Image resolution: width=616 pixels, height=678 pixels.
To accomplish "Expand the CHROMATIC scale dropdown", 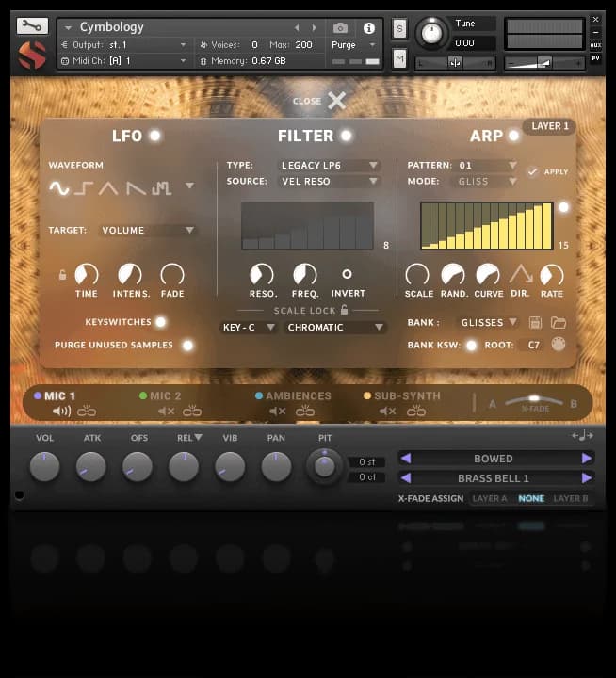I will pyautogui.click(x=335, y=328).
